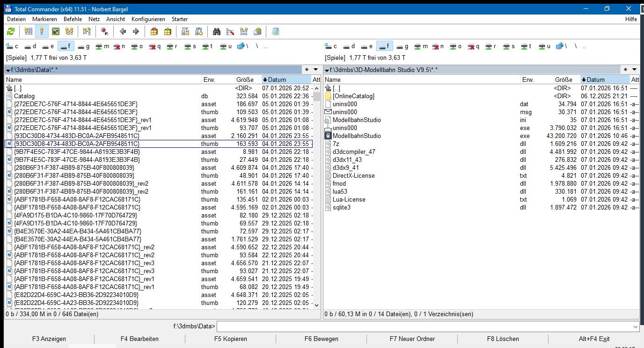
Task: Open the multi-rename tool icon
Action: pyautogui.click(x=230, y=31)
